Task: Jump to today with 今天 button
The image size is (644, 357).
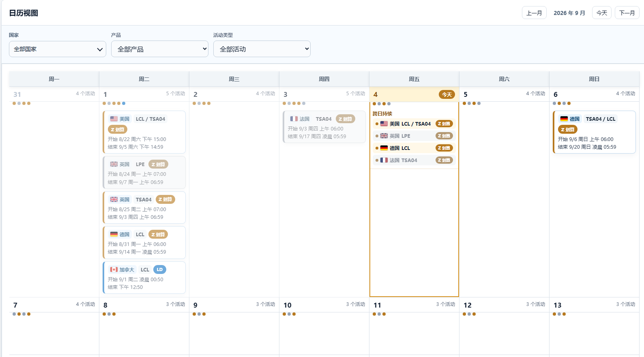Action: (602, 13)
